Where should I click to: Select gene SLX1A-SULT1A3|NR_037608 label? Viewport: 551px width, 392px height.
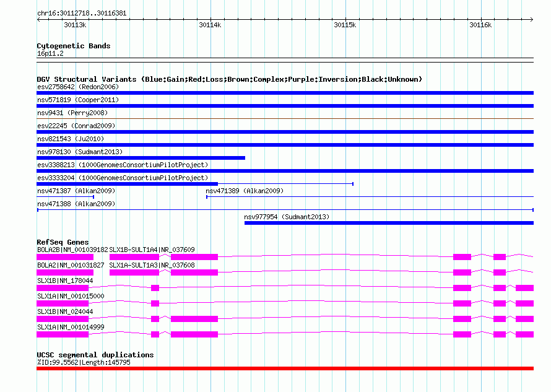point(152,265)
